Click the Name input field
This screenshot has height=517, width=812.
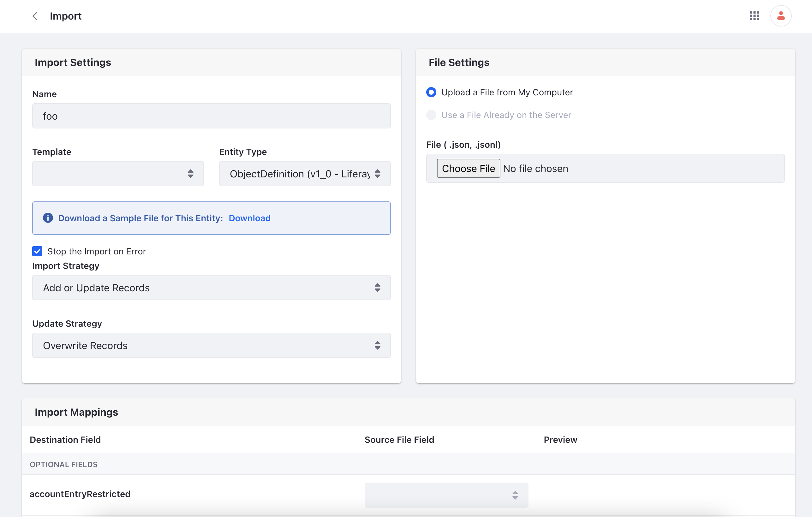211,115
